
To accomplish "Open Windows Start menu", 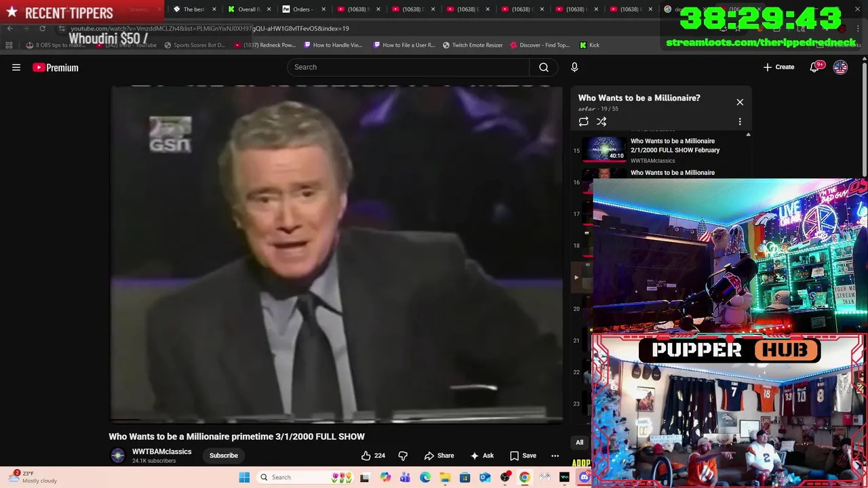I will coord(244,477).
